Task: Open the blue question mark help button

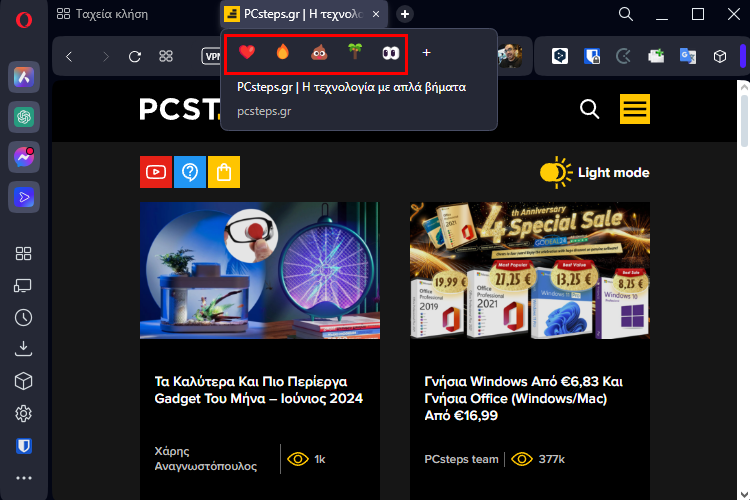Action: 190,172
